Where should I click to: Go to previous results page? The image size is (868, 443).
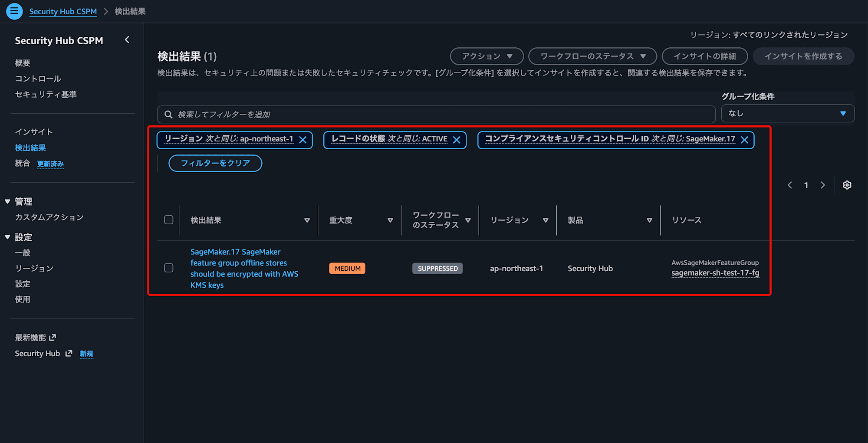pyautogui.click(x=789, y=185)
